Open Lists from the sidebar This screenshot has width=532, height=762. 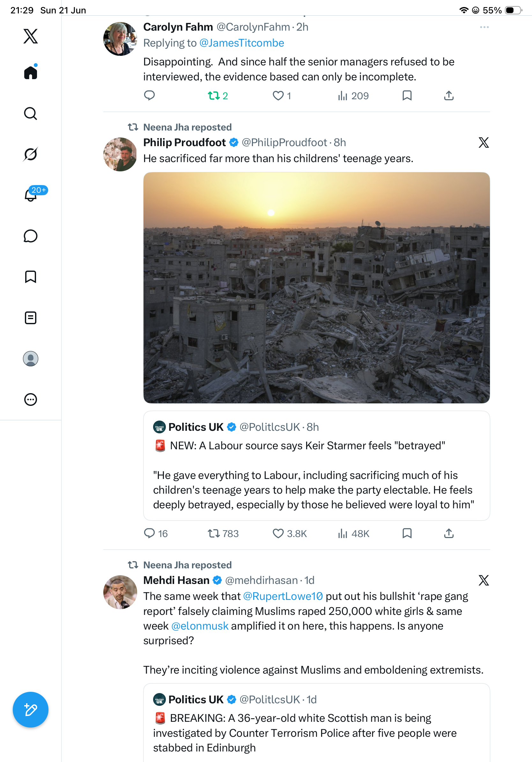(x=31, y=317)
